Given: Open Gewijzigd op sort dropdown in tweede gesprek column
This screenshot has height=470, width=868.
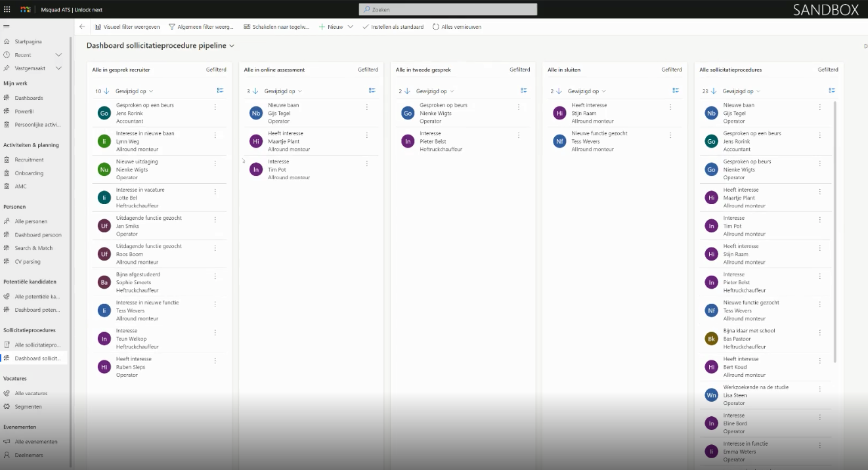Looking at the screenshot, I should pyautogui.click(x=435, y=91).
